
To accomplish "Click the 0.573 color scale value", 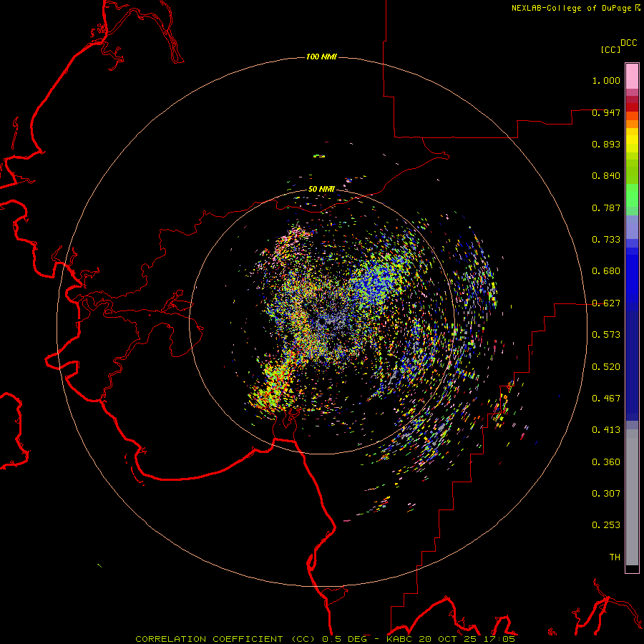I will [x=606, y=335].
